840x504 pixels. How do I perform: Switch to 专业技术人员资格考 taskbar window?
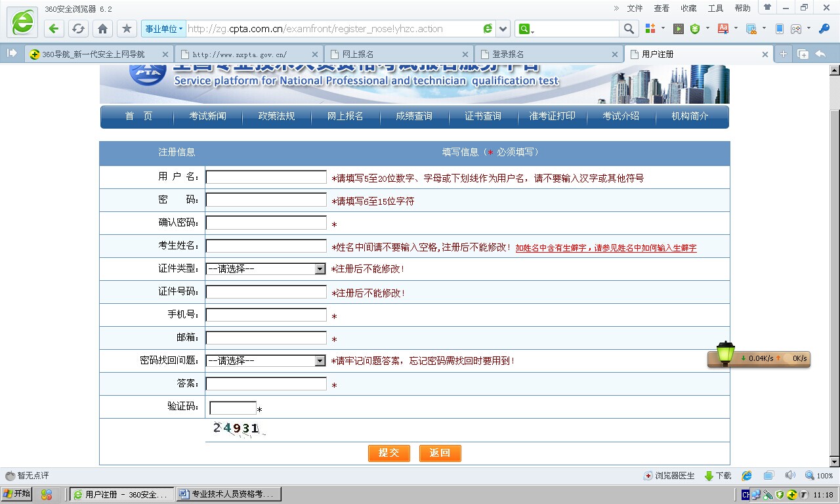pyautogui.click(x=229, y=494)
